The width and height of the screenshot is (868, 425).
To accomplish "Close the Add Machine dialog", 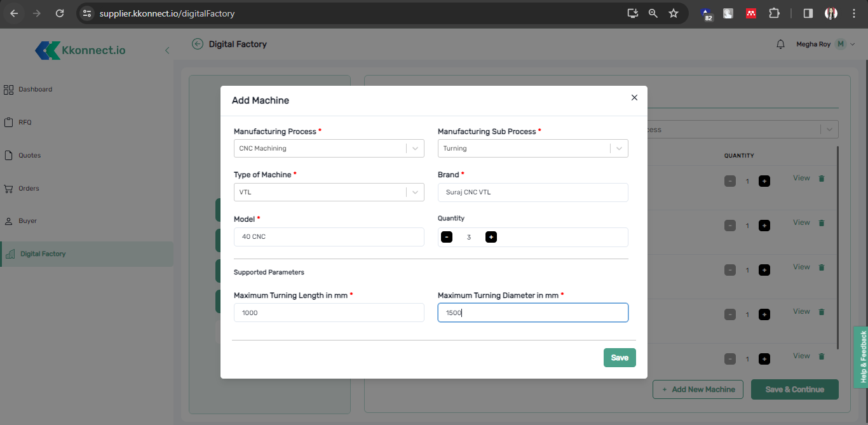I will coord(634,97).
